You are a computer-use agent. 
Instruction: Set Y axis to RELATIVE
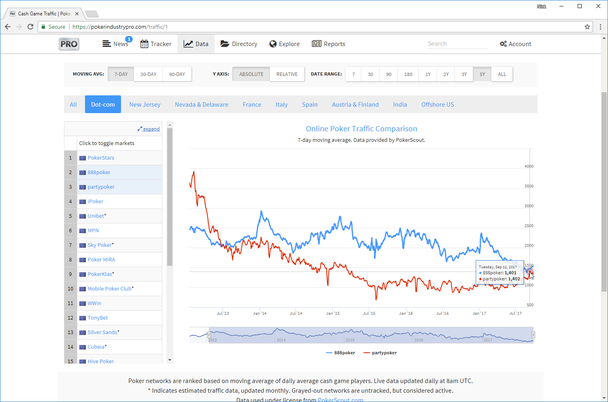click(287, 74)
